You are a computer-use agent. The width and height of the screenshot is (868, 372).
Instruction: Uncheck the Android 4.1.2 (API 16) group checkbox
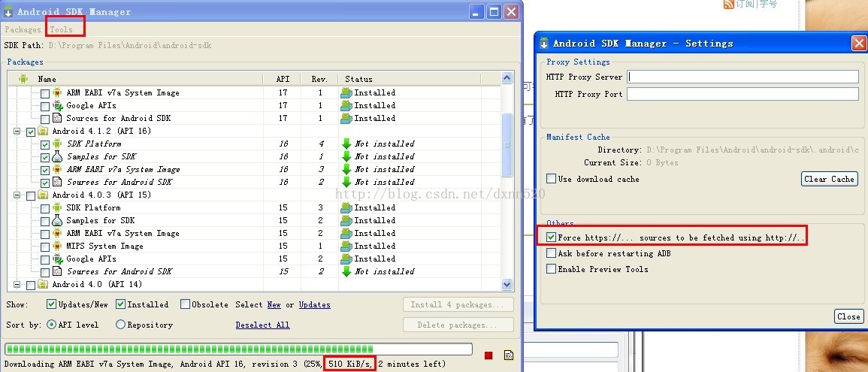tap(31, 132)
